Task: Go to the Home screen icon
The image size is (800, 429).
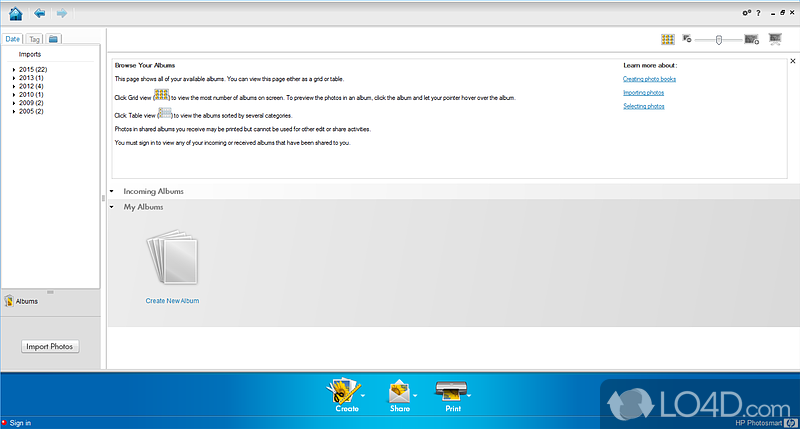Action: point(16,14)
